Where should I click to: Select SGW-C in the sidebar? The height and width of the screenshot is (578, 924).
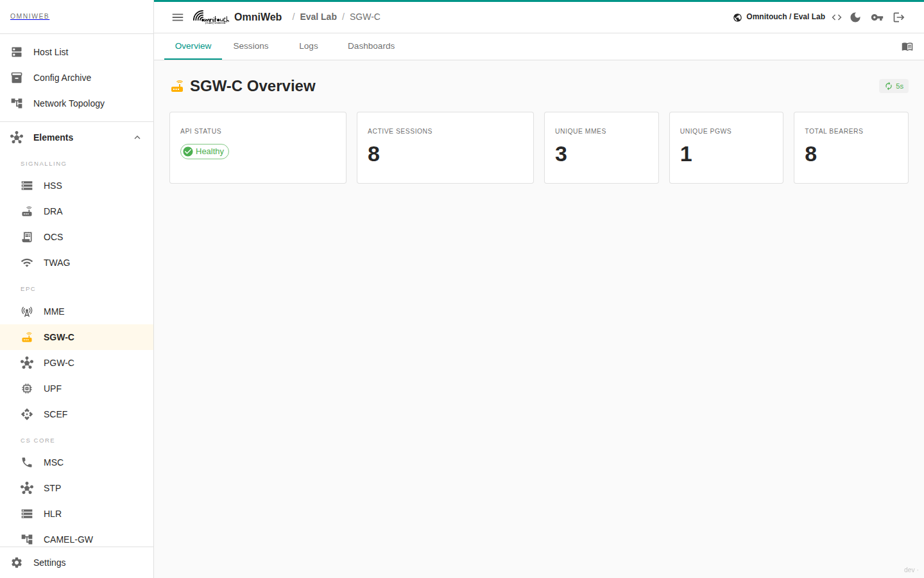coord(77,337)
